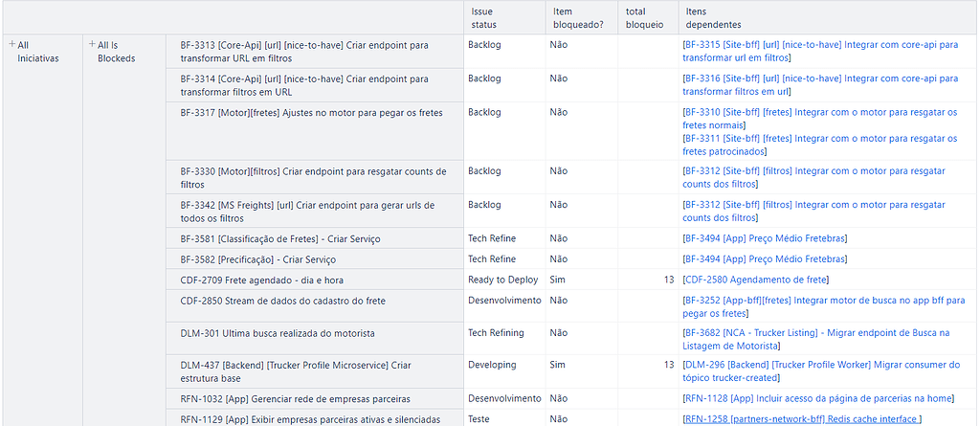Open BF-3252 App-bff integrar motor de busca link

(x=824, y=306)
